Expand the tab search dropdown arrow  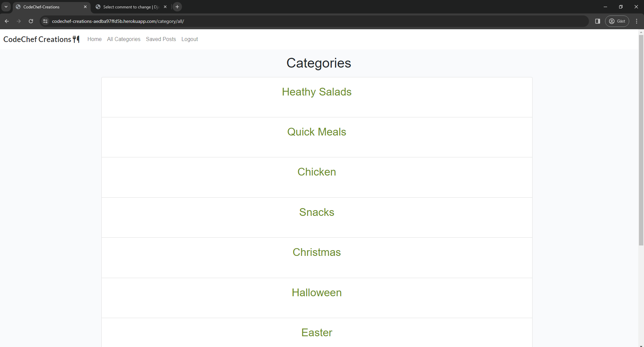click(x=6, y=7)
